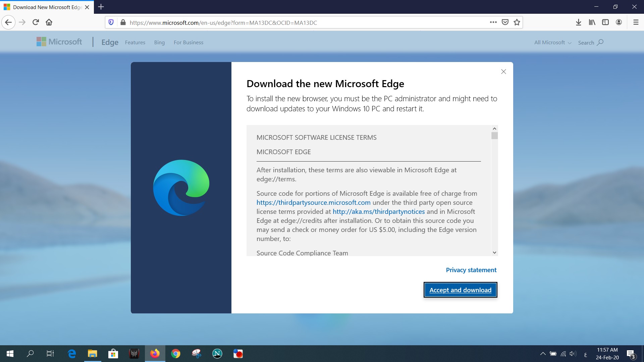Open Firefox downloads panel
The image size is (644, 362).
click(579, 22)
